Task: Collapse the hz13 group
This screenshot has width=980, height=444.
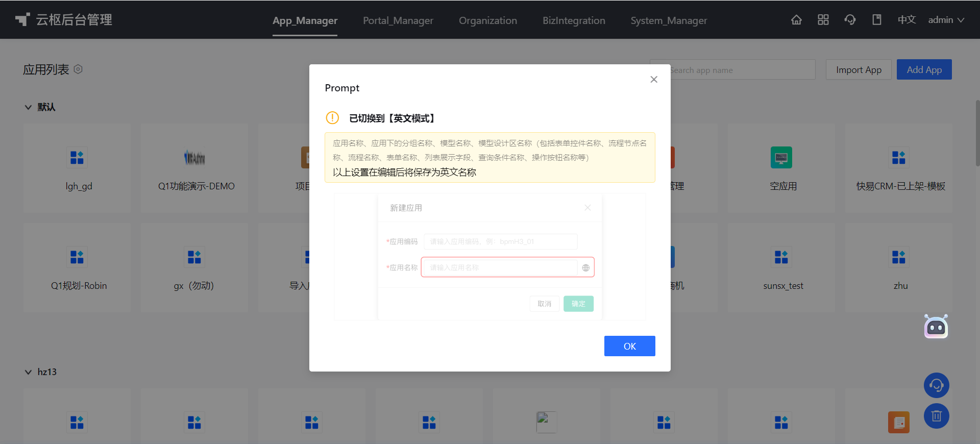Action: coord(28,372)
